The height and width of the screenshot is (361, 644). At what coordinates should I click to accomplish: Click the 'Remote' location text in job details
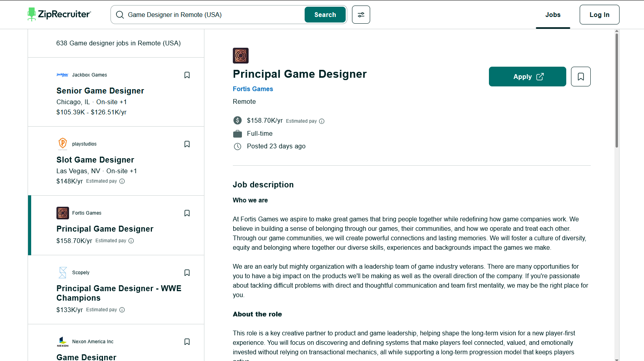click(244, 102)
